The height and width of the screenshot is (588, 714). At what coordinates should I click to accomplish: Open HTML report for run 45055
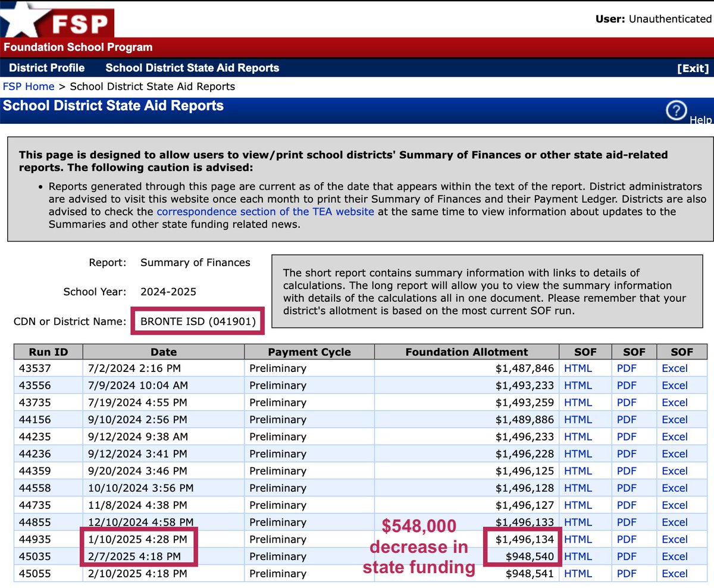point(578,574)
